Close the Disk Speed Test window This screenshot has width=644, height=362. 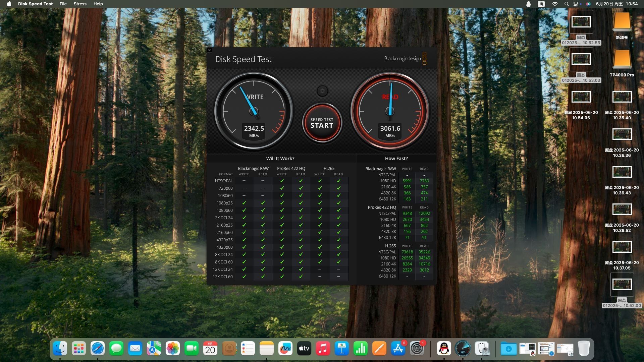[x=209, y=50]
